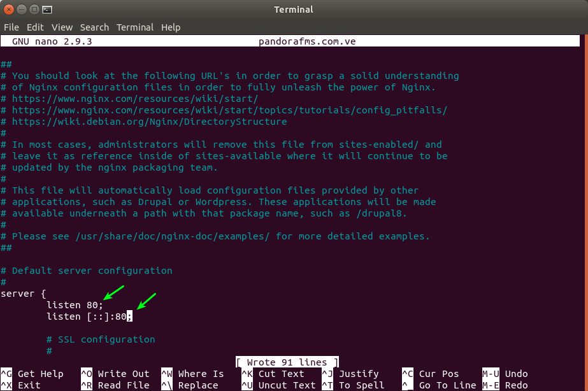This screenshot has width=588, height=391.
Task: Open the Terminal menu
Action: coord(134,27)
